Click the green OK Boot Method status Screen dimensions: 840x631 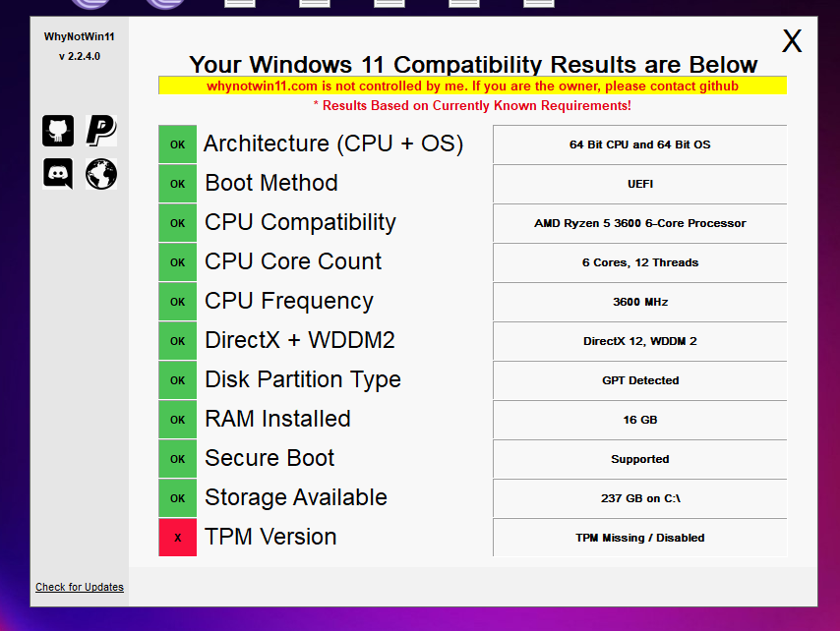177,184
